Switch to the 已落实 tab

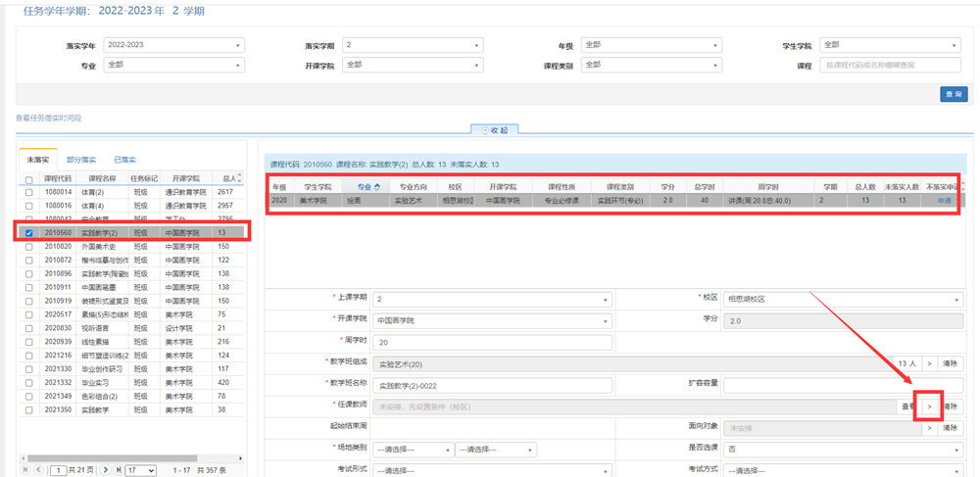click(124, 159)
